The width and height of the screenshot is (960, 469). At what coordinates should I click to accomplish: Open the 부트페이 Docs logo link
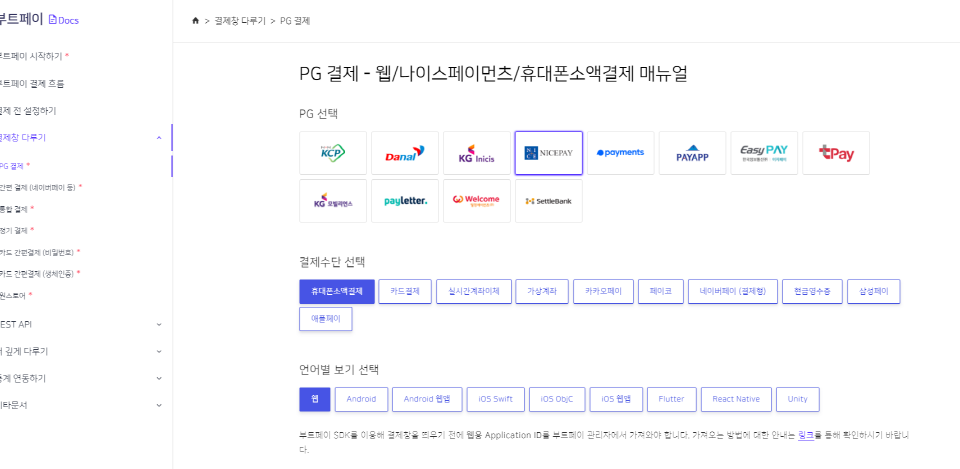point(39,20)
